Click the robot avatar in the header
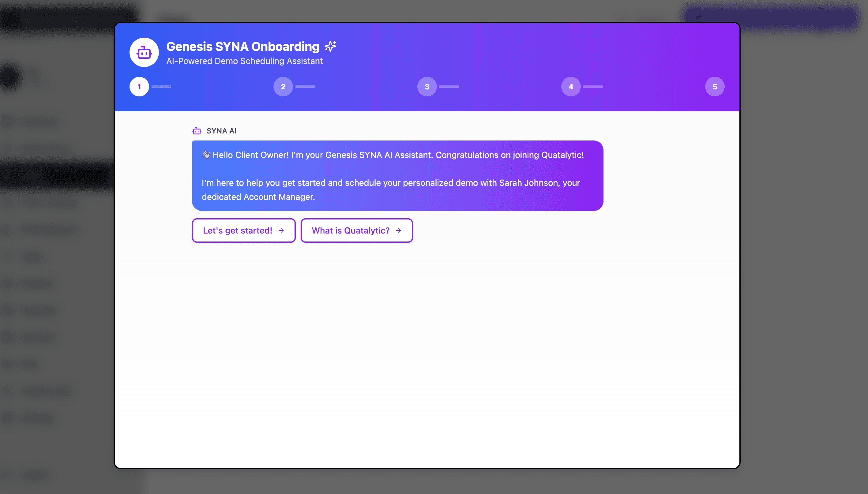868x494 pixels. 144,53
